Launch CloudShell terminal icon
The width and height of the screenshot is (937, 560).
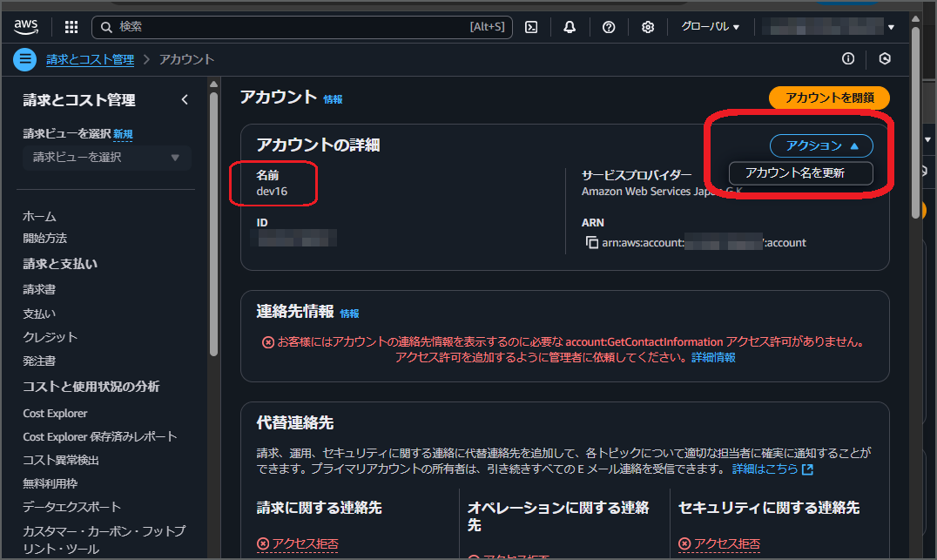pyautogui.click(x=530, y=27)
